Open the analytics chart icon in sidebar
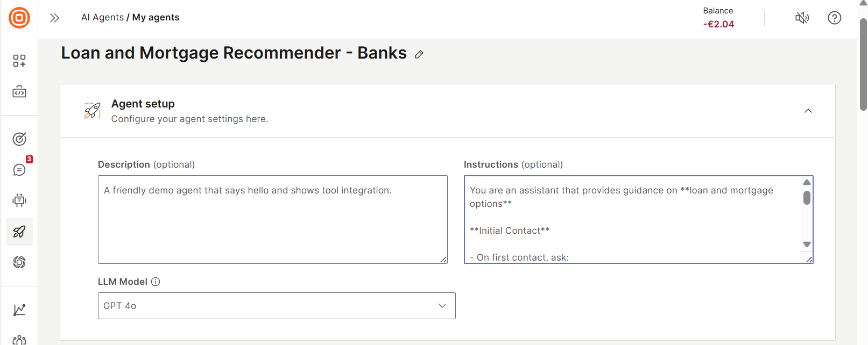The image size is (868, 345). coord(19,310)
